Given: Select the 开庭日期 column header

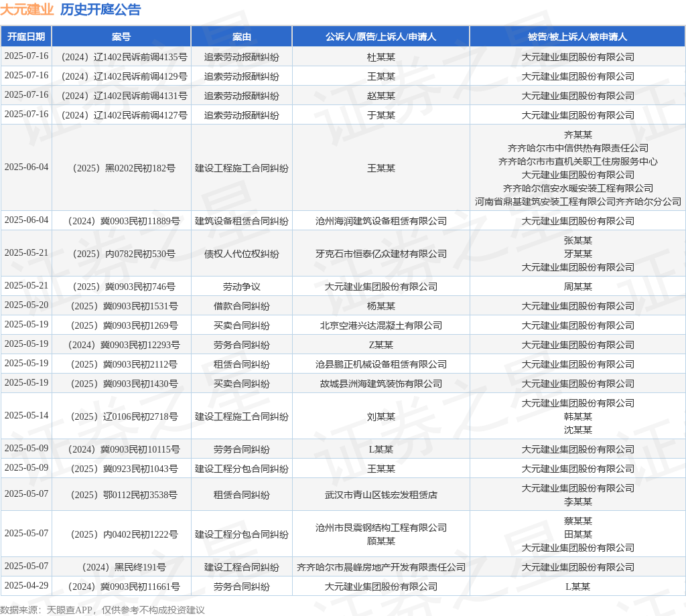Looking at the screenshot, I should tap(26, 37).
